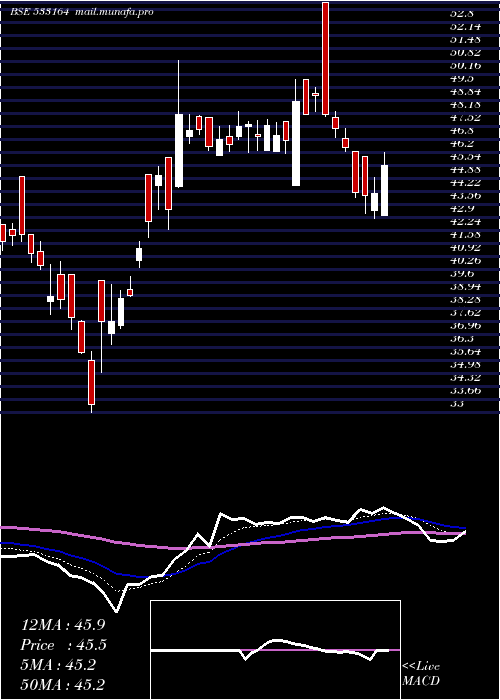Viewport: 500px width, 700px height.
Task: Click the 46.8 price axis label
Action: click(x=460, y=130)
